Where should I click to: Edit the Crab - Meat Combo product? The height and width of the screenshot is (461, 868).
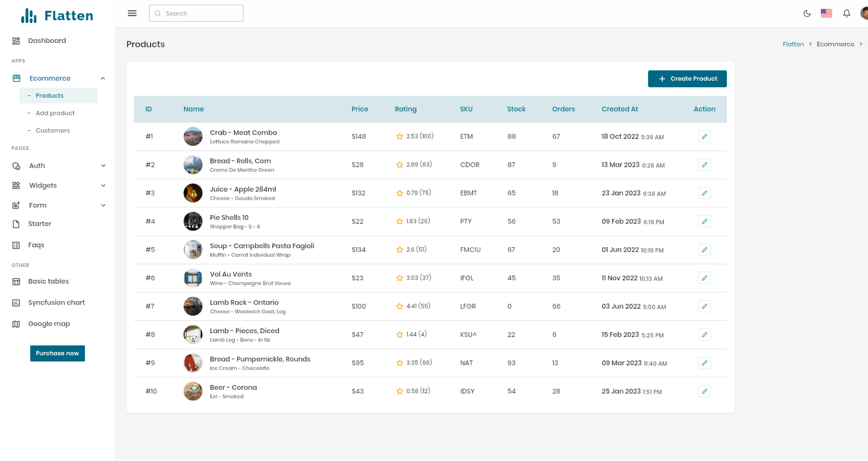[704, 136]
